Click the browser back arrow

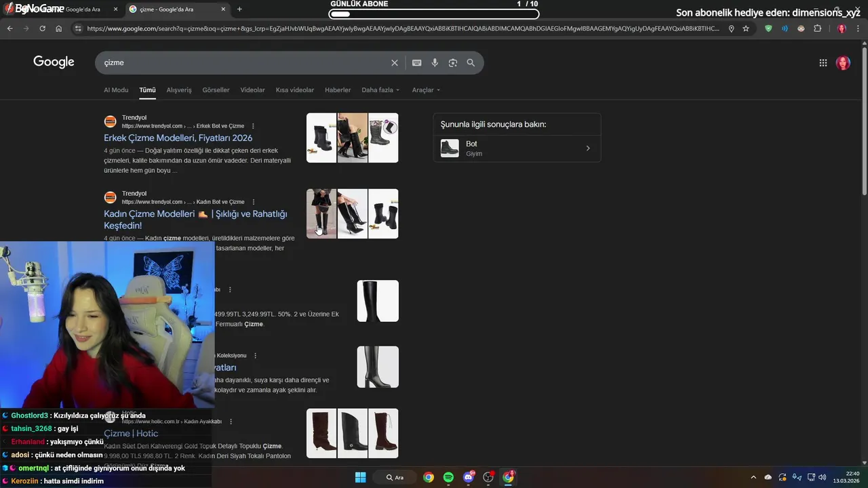[9, 28]
